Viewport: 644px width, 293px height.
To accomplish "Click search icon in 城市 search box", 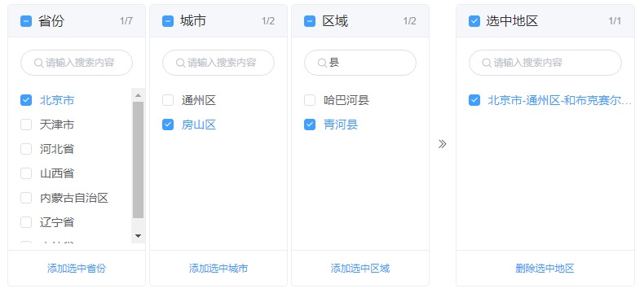I will coord(180,63).
